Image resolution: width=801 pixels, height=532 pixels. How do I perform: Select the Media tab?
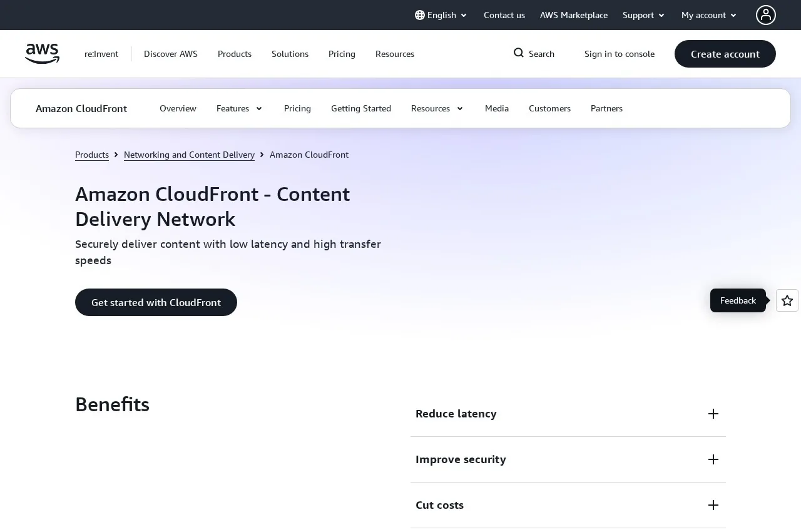tap(497, 108)
